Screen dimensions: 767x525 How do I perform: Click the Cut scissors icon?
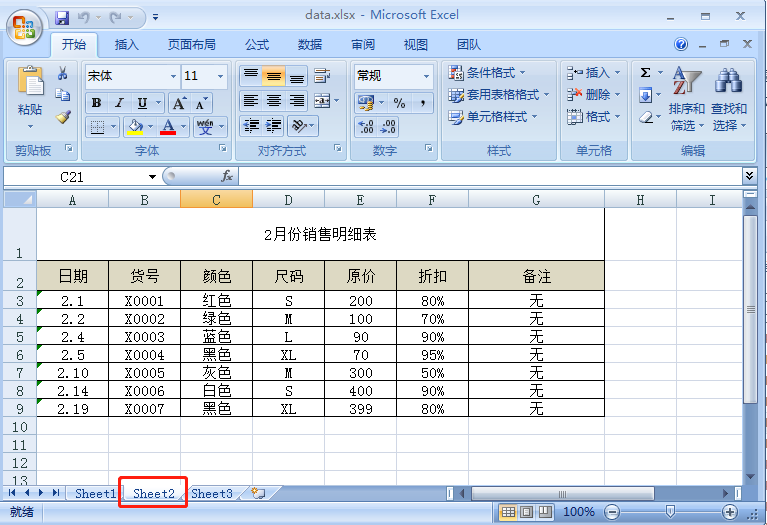63,73
